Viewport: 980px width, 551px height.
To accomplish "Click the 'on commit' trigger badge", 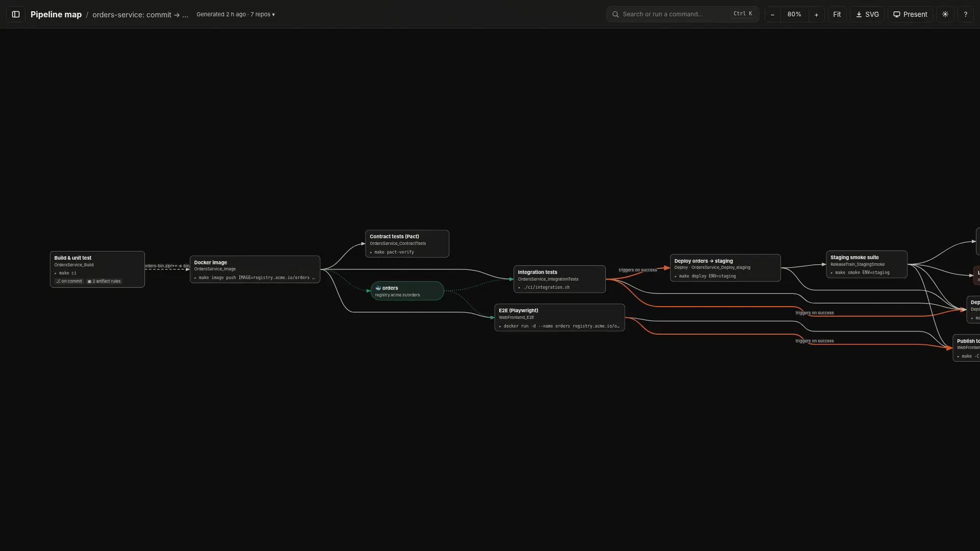I will (69, 281).
